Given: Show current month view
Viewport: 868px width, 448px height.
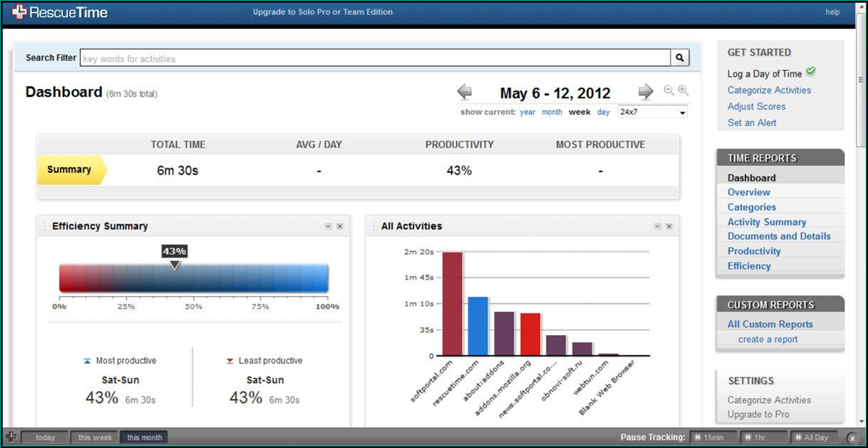Looking at the screenshot, I should 552,112.
